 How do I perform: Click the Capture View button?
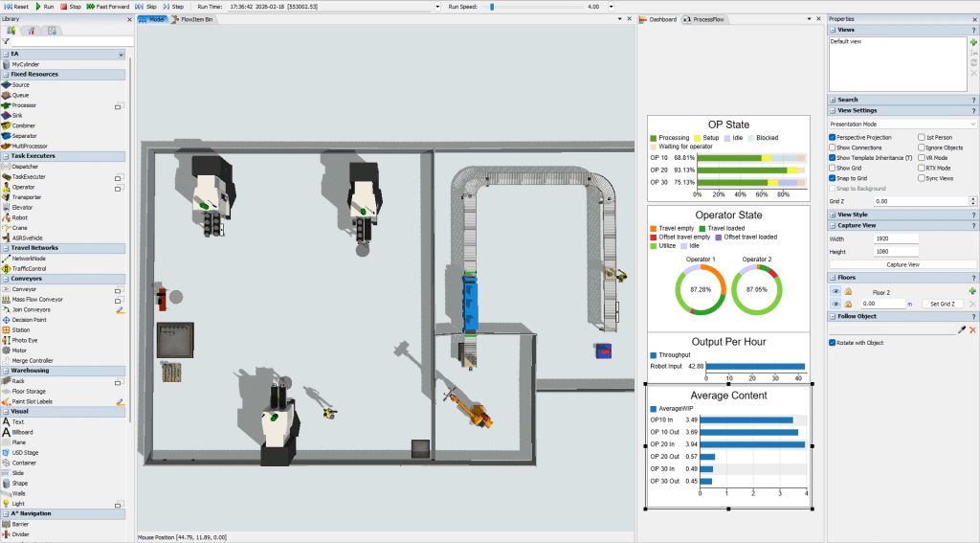click(x=902, y=264)
